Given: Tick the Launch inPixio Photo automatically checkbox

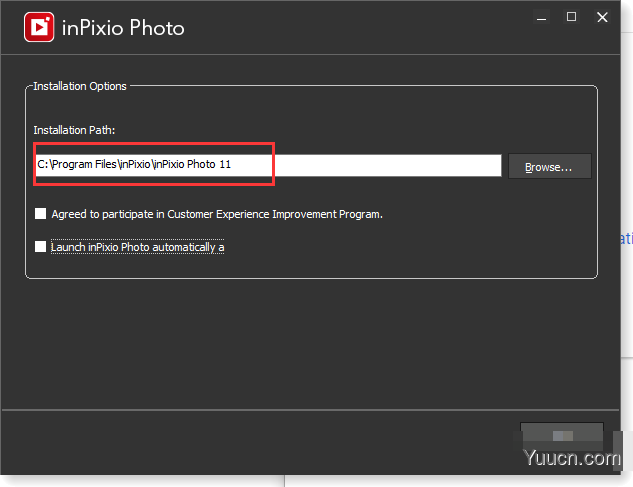Looking at the screenshot, I should tap(40, 246).
